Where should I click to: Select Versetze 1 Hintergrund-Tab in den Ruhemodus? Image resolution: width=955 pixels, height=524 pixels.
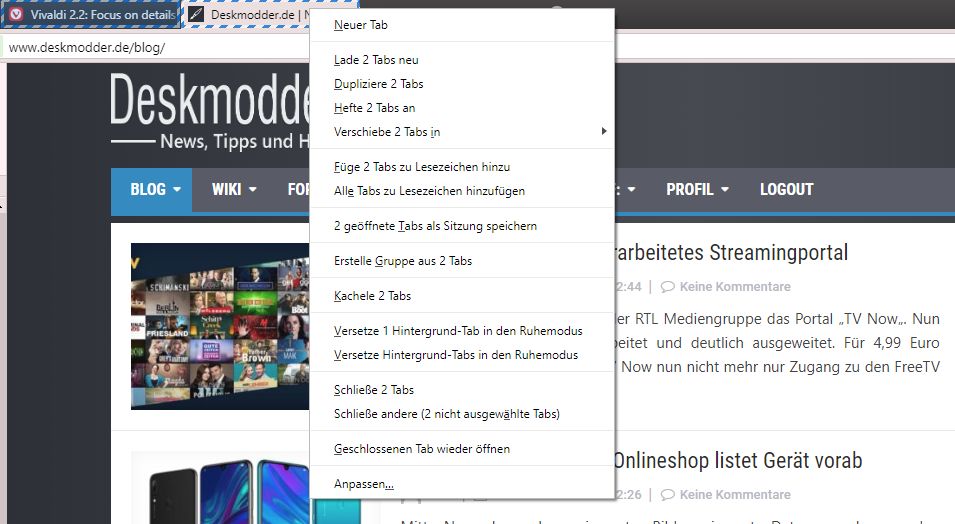pyautogui.click(x=462, y=331)
